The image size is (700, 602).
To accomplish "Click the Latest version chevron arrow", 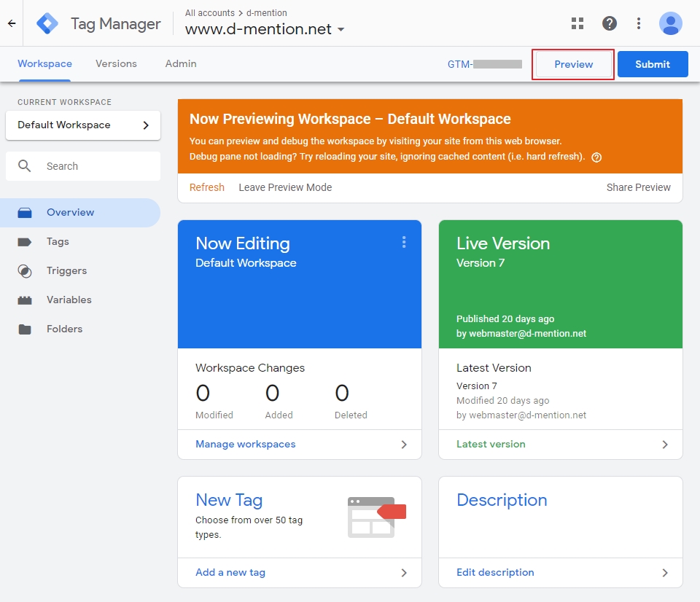I will pos(665,445).
